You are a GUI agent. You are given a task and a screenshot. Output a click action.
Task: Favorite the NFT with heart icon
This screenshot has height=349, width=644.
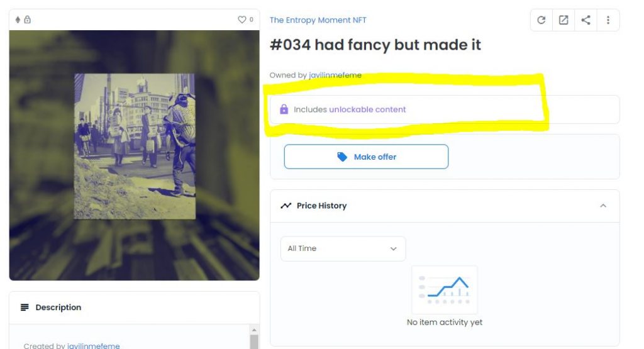tap(242, 19)
